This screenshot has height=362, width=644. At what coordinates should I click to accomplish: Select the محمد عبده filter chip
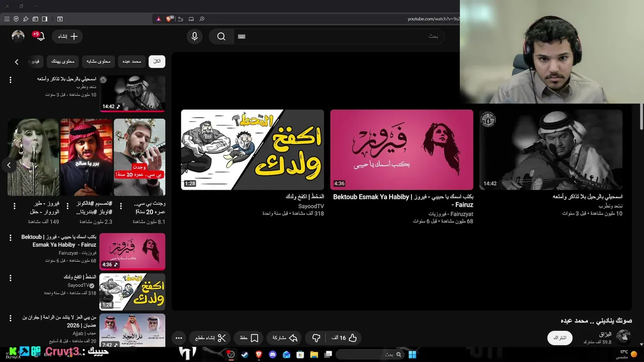click(132, 61)
